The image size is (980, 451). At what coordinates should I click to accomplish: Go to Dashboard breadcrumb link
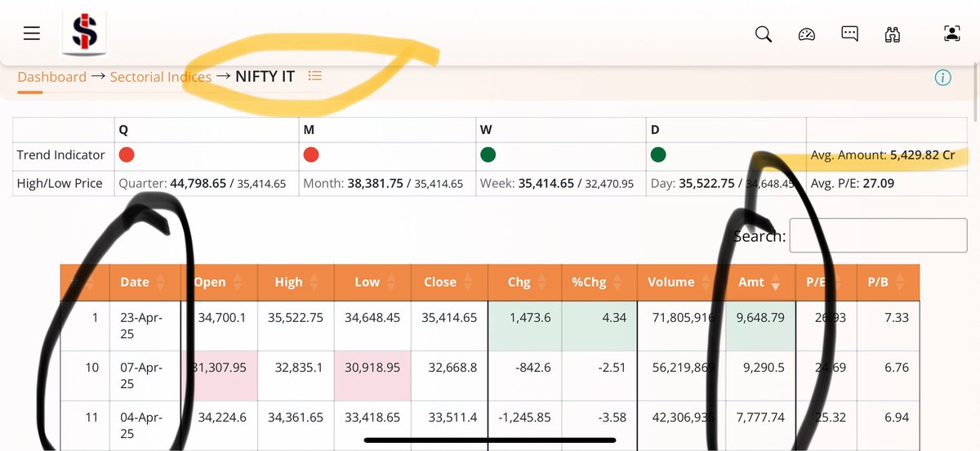click(x=51, y=77)
